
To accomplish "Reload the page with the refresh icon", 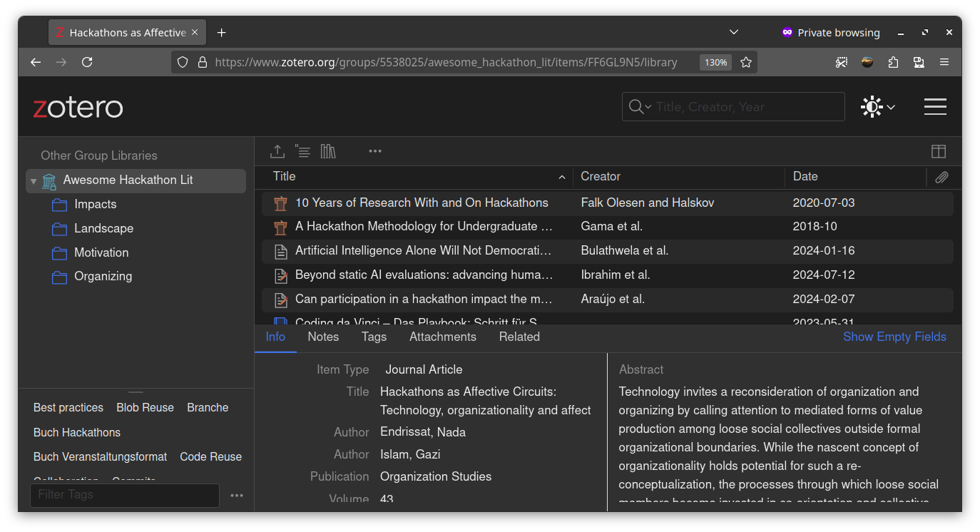I will click(x=87, y=62).
